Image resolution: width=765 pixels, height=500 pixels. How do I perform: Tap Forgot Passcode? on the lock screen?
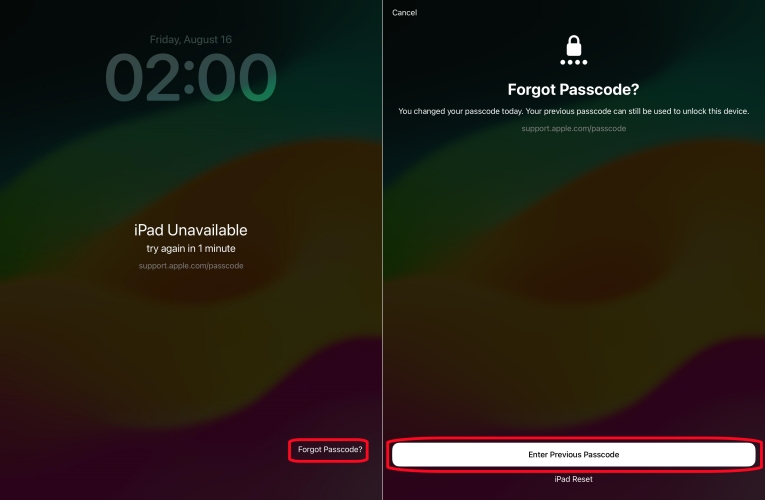coord(330,449)
